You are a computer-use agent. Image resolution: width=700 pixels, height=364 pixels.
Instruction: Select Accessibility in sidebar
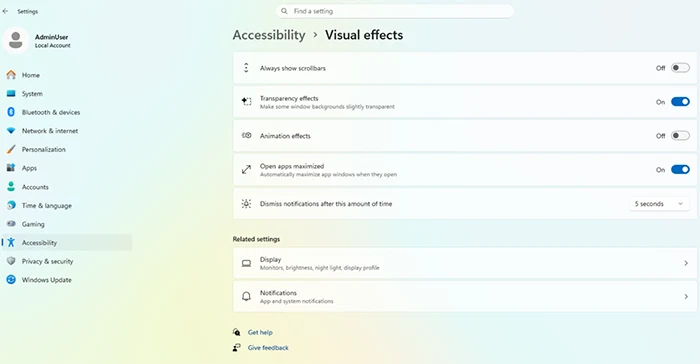point(67,243)
